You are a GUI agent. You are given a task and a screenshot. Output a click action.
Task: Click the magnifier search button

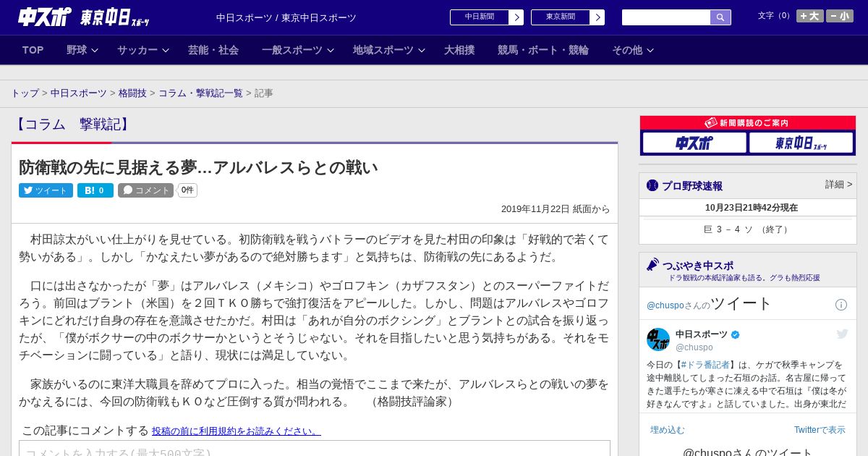(x=720, y=17)
